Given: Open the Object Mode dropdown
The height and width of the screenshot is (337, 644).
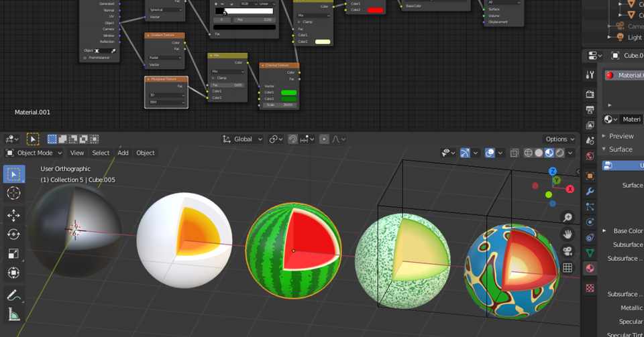Looking at the screenshot, I should (34, 153).
